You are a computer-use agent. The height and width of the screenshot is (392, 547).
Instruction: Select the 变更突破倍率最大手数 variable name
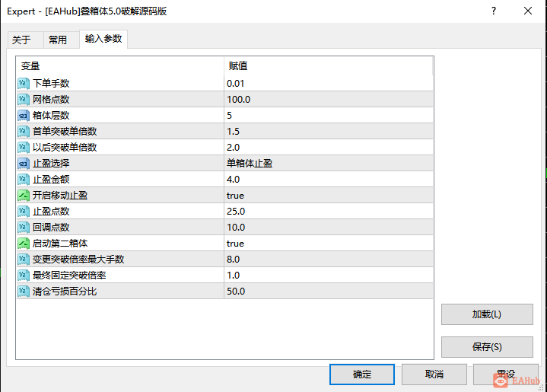tap(78, 260)
